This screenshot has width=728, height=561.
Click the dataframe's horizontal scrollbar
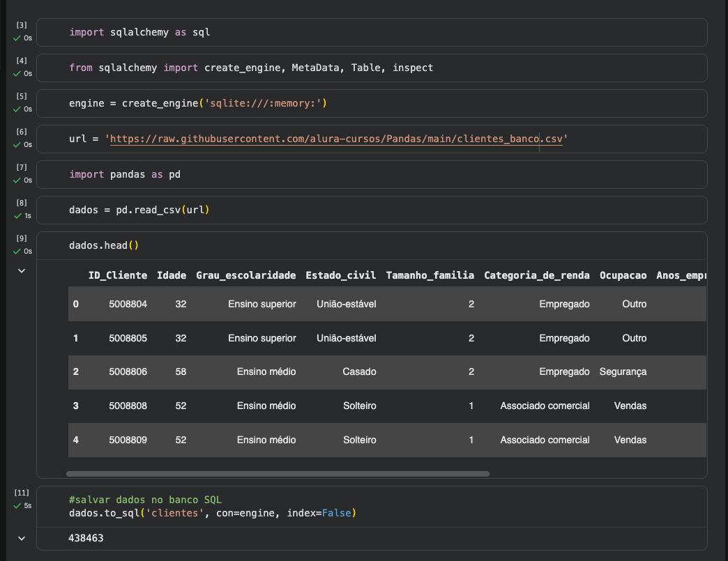[x=278, y=474]
